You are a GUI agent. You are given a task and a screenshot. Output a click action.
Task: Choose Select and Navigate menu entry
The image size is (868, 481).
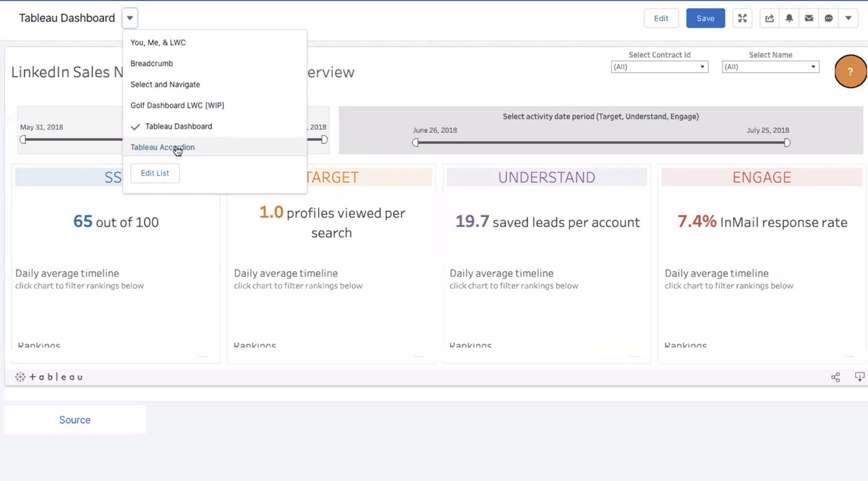click(x=215, y=85)
